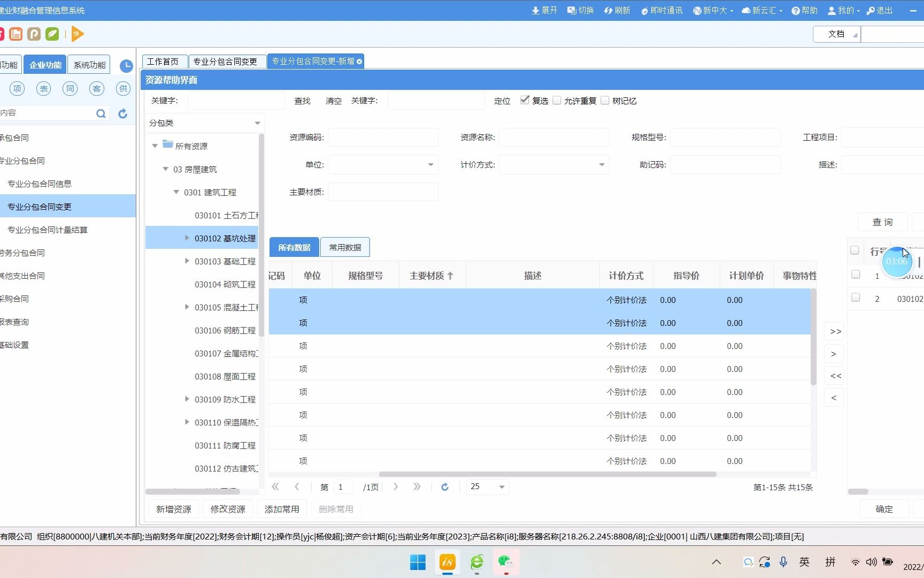Click the grid's horizontal scrollbar
The height and width of the screenshot is (578, 924).
tap(548, 474)
